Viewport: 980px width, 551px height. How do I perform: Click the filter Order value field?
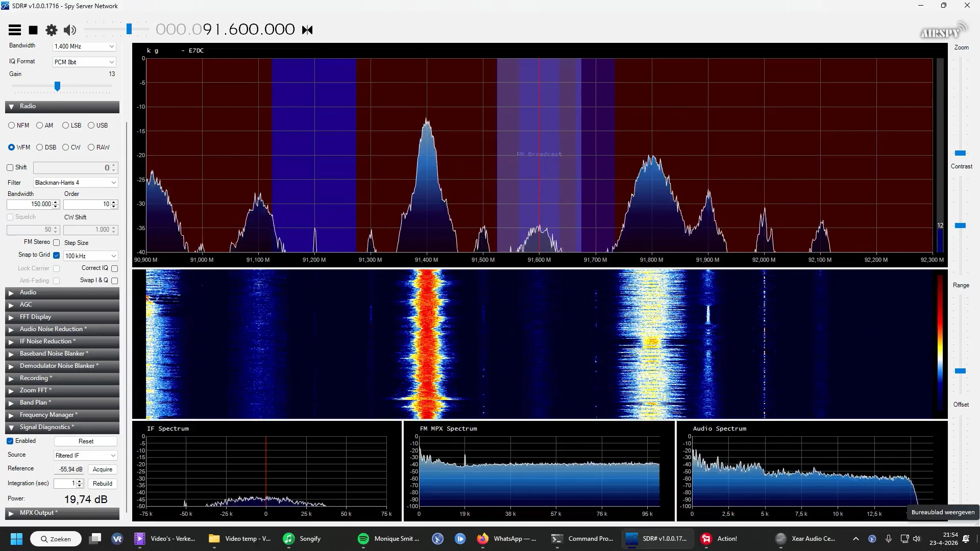click(90, 205)
